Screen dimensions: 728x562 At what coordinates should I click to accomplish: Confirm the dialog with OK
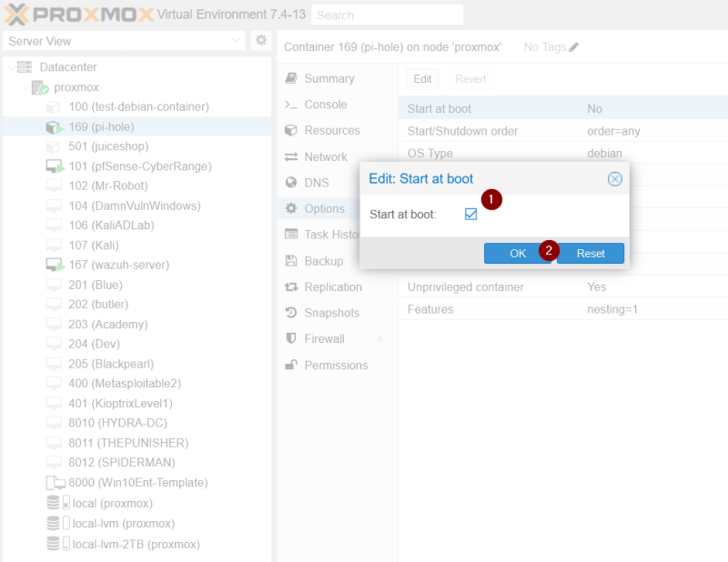click(x=518, y=254)
